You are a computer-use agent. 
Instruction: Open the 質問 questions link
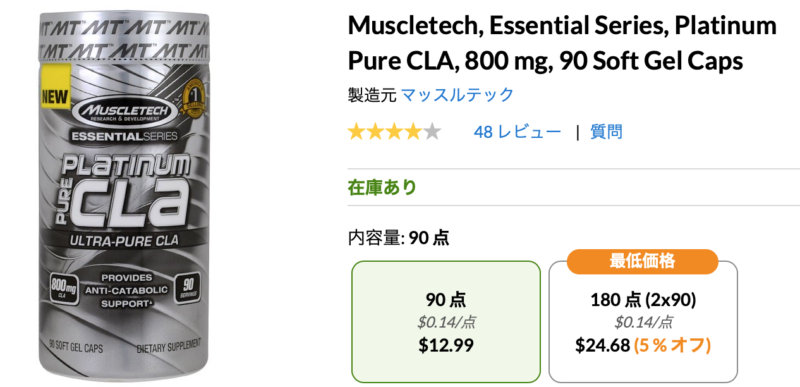pos(606,132)
